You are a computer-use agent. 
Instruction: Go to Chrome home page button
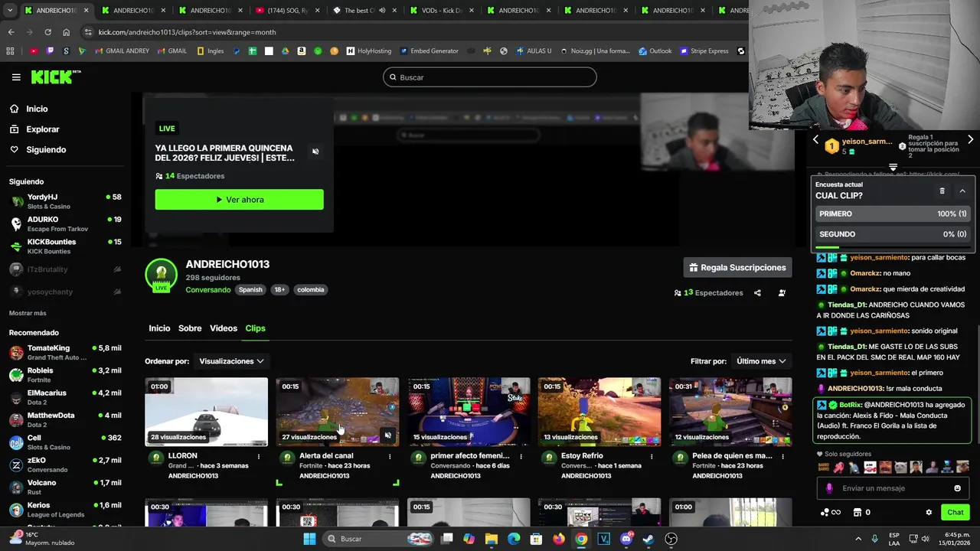point(66,32)
